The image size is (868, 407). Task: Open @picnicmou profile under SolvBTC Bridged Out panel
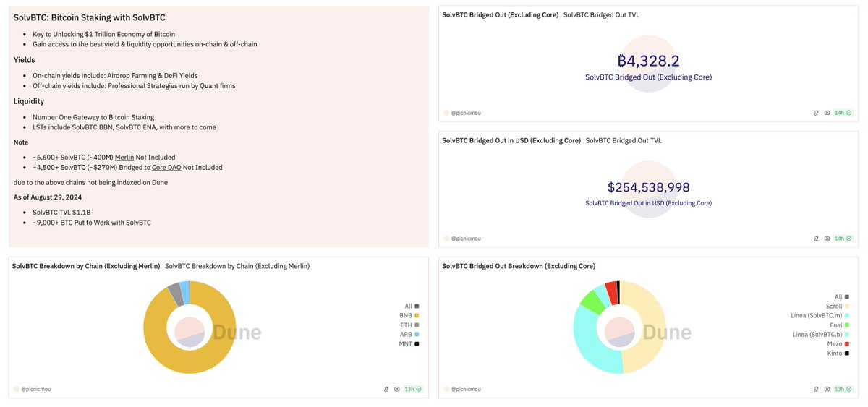pos(466,113)
